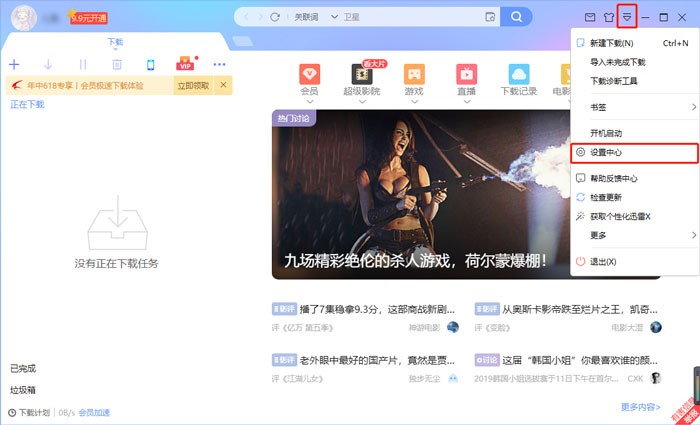700x425 pixels.
Task: Click the CXK author avatar
Action: 655,379
